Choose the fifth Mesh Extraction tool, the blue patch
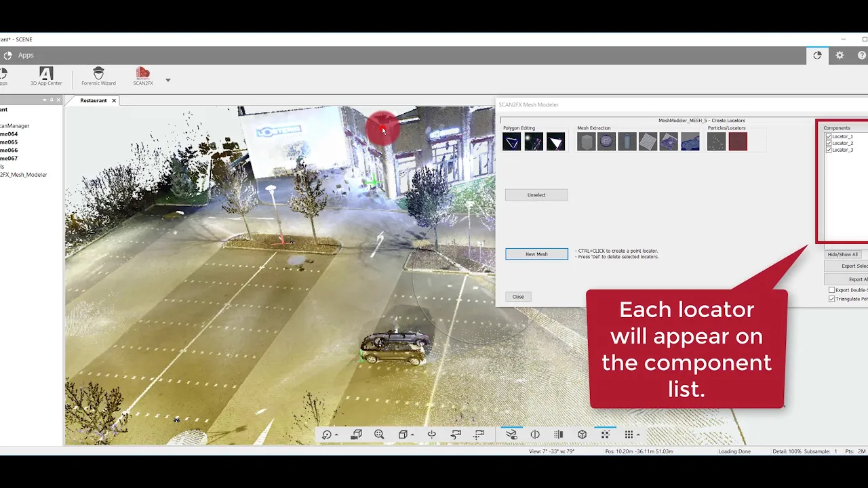 tap(669, 142)
